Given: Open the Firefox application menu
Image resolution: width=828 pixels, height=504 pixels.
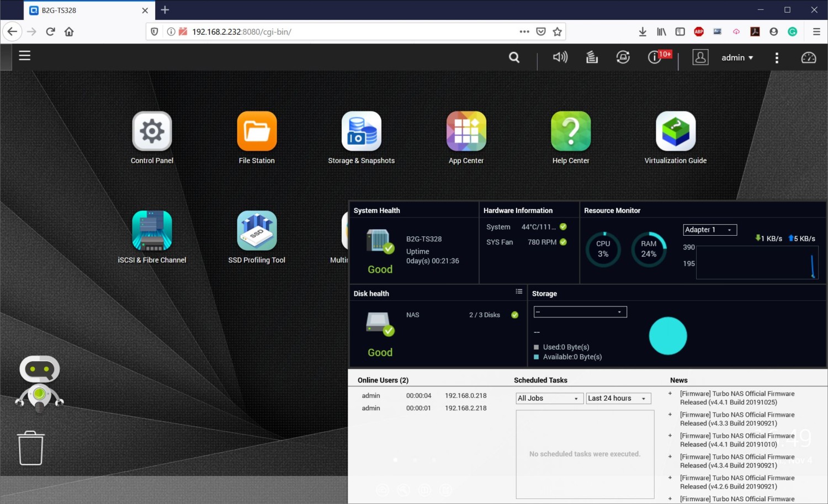Looking at the screenshot, I should (816, 31).
